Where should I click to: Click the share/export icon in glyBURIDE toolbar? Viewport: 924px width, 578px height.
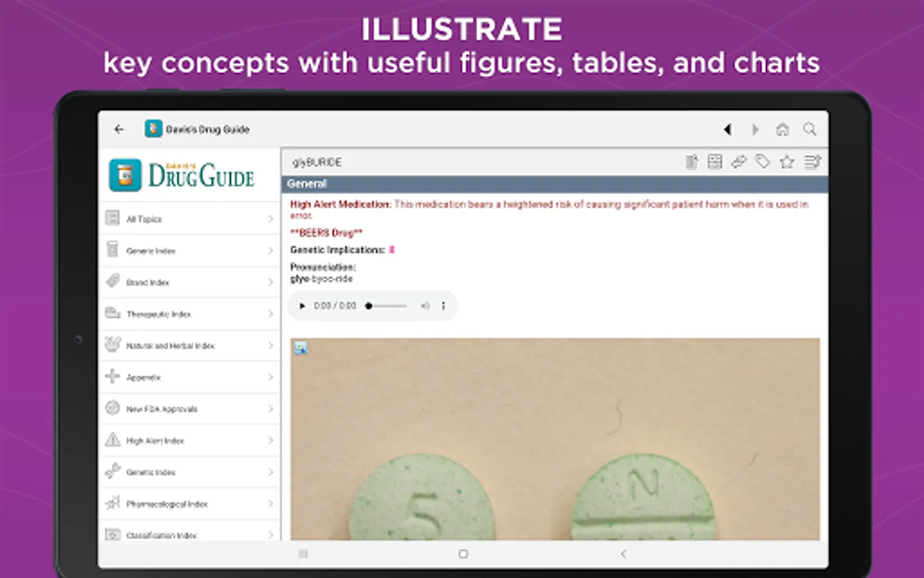point(691,162)
